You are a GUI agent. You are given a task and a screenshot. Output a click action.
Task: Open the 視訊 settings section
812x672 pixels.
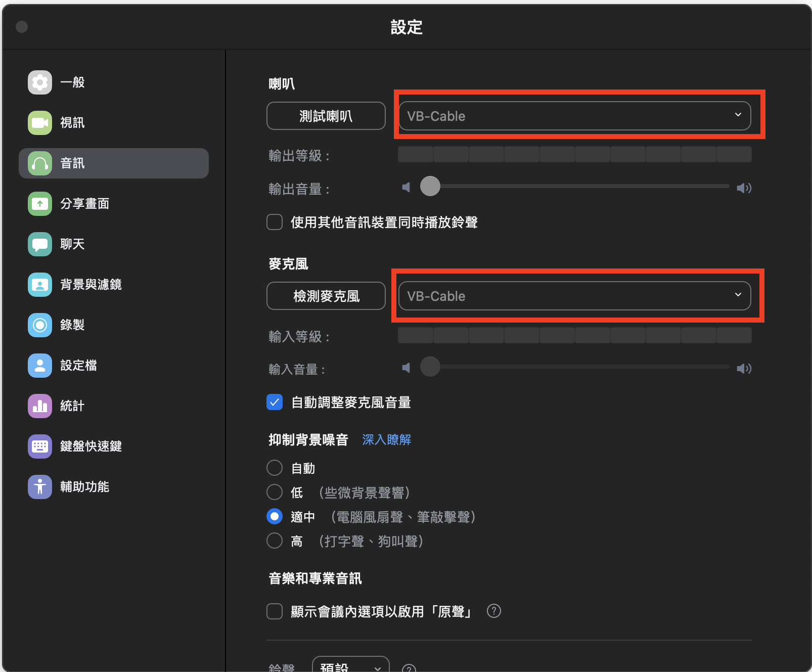(114, 123)
